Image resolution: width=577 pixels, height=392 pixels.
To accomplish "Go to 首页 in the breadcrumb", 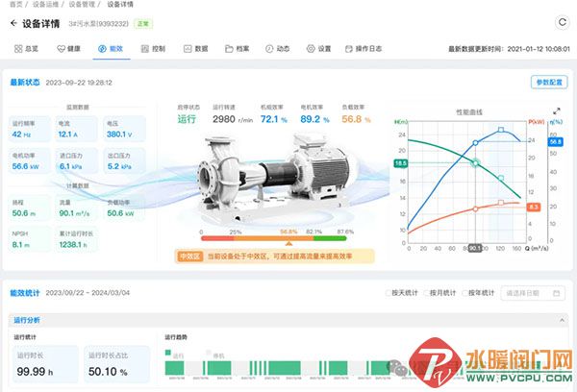I will 15,5.
